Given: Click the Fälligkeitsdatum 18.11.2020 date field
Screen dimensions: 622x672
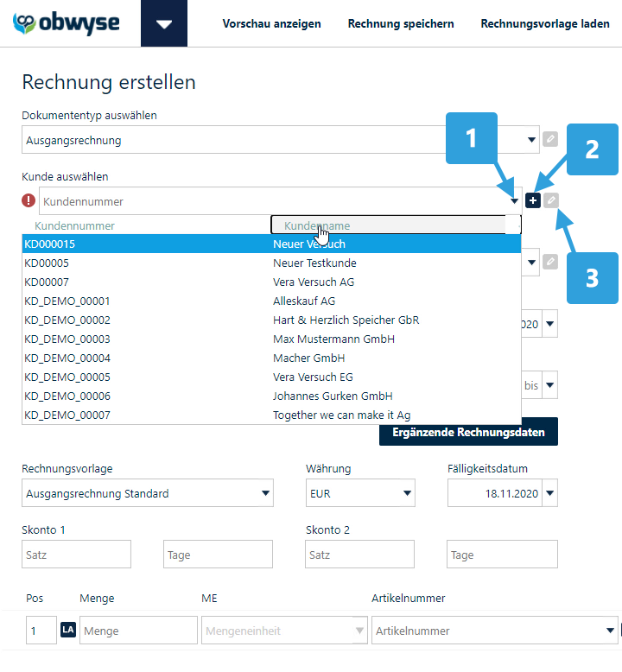Looking at the screenshot, I should click(495, 493).
